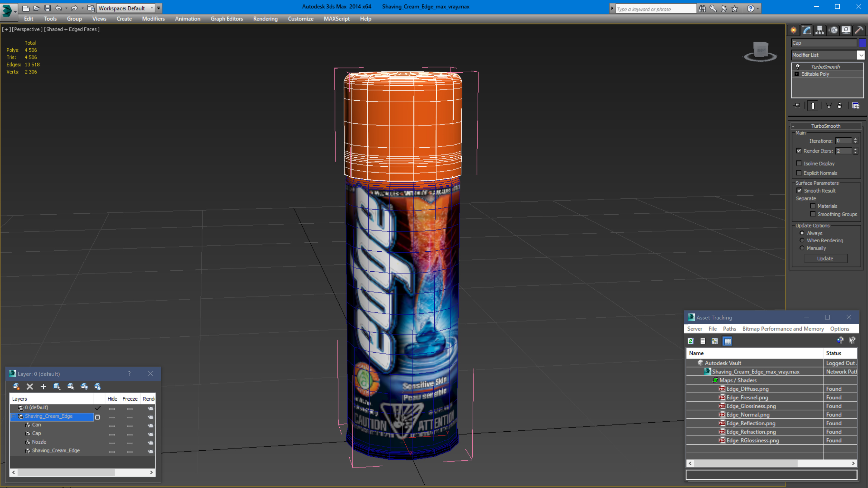
Task: Expand the Editable Poly stack entry
Action: coord(797,74)
